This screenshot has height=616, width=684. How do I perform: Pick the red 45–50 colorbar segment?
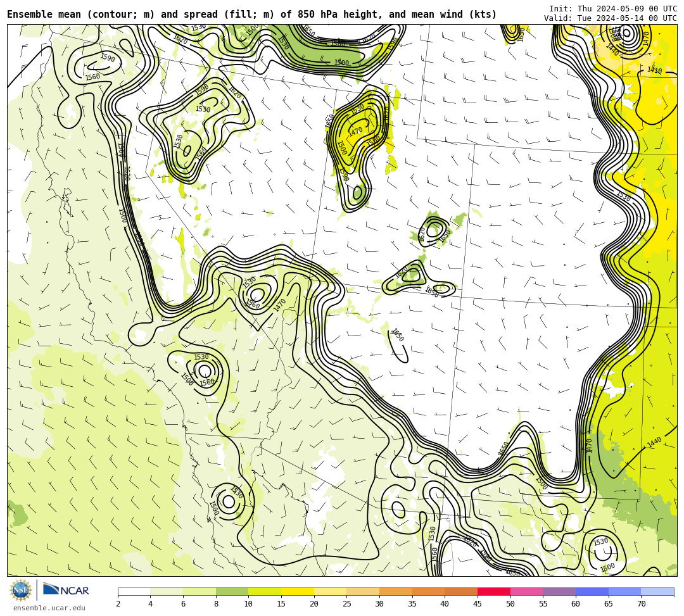(494, 592)
